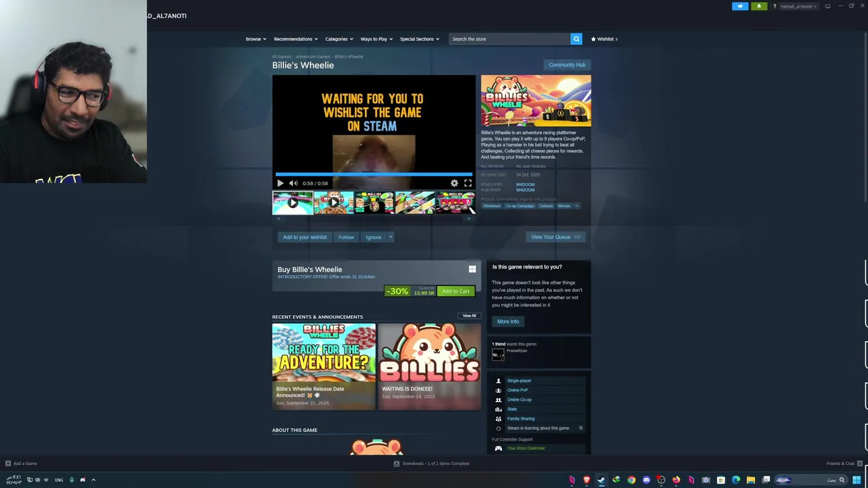Expand the Ignore options arrow

click(390, 237)
